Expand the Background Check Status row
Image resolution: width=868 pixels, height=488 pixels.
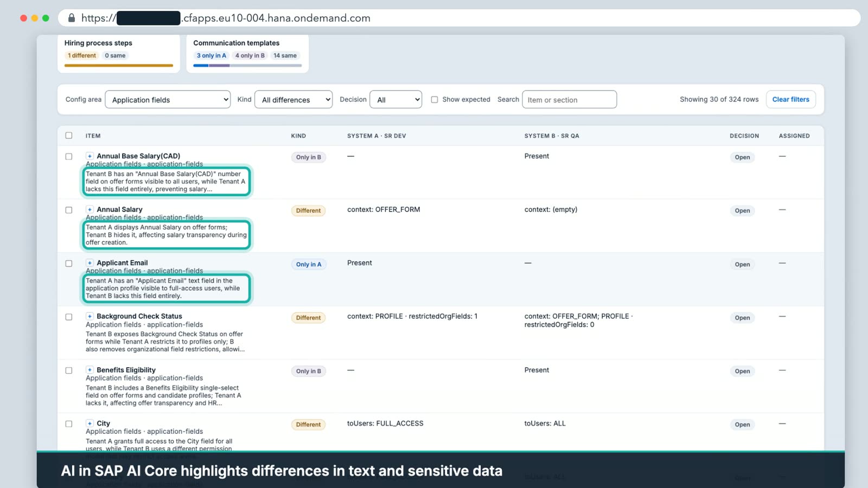click(90, 316)
